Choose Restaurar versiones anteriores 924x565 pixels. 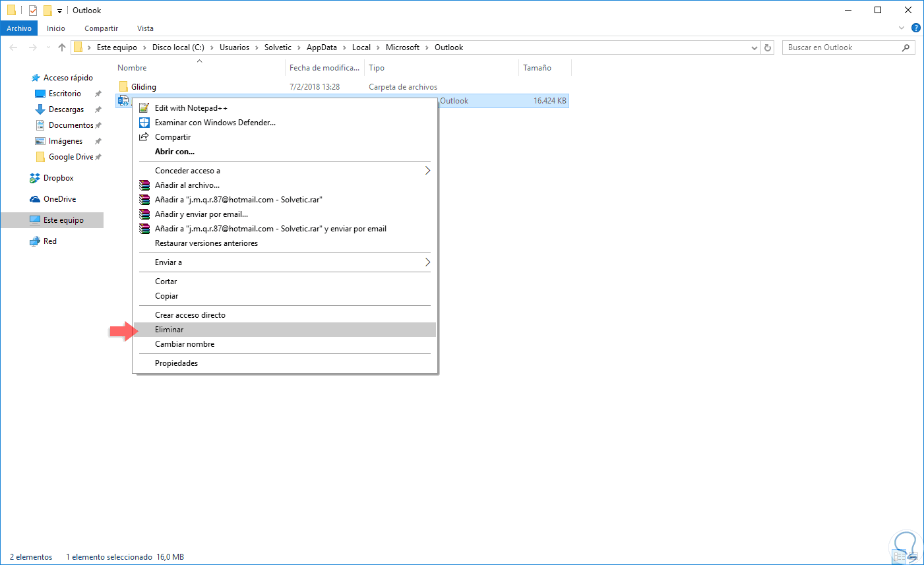coord(285,243)
